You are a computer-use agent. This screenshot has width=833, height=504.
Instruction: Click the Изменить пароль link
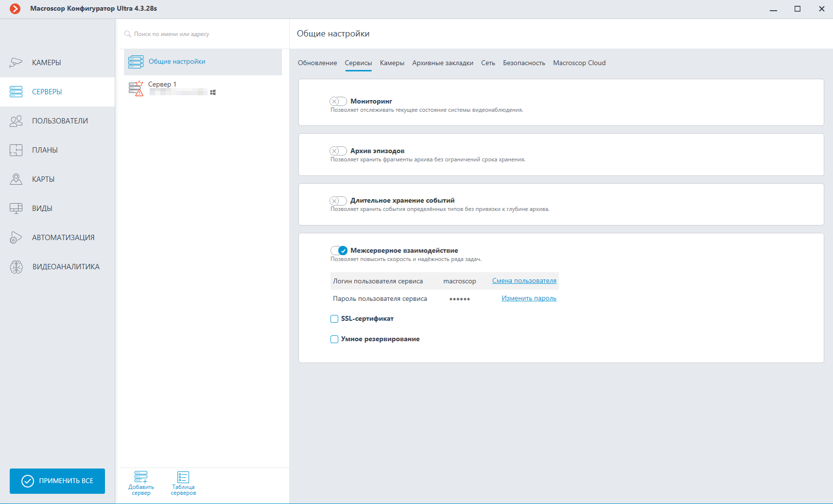tap(529, 298)
